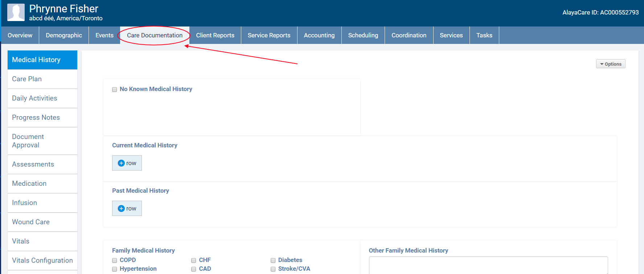Open Wound Care from the sidebar

tap(31, 222)
